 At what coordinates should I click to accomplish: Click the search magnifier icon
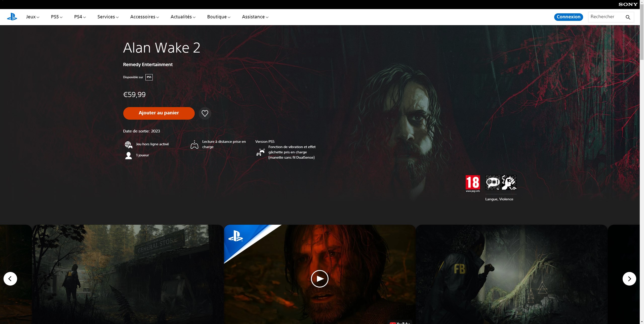(x=628, y=17)
